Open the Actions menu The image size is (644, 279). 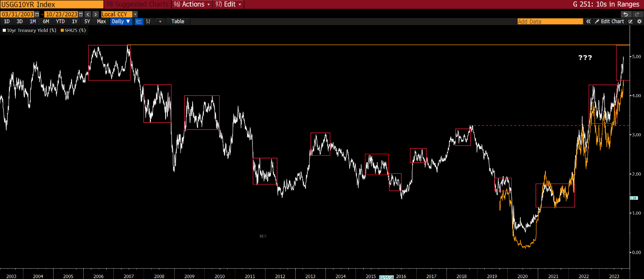click(193, 4)
